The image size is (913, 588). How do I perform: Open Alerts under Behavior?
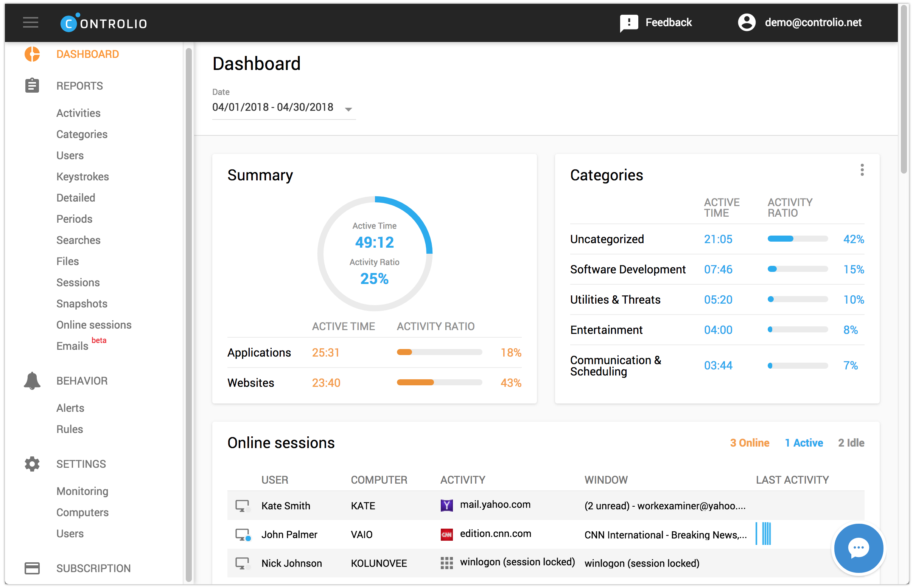[x=70, y=408]
